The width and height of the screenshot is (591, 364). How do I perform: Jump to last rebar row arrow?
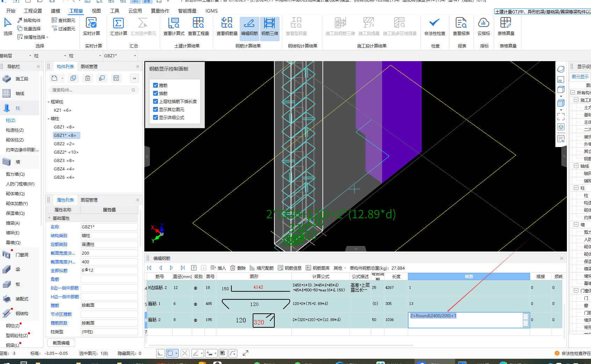182,268
